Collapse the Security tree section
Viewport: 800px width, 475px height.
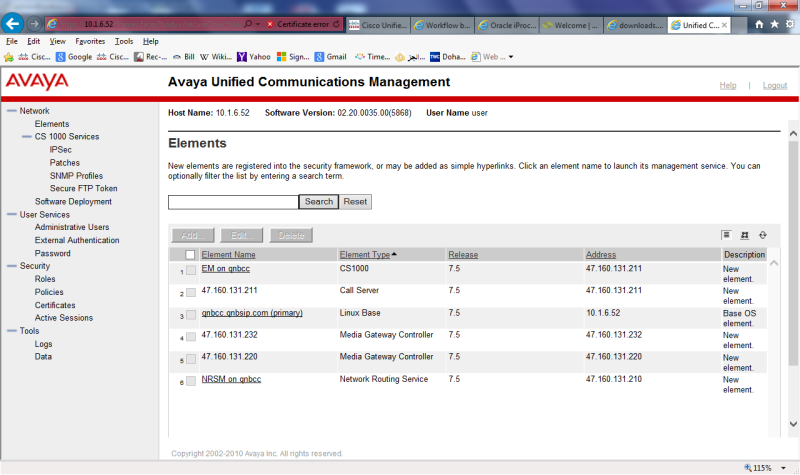pyautogui.click(x=12, y=266)
